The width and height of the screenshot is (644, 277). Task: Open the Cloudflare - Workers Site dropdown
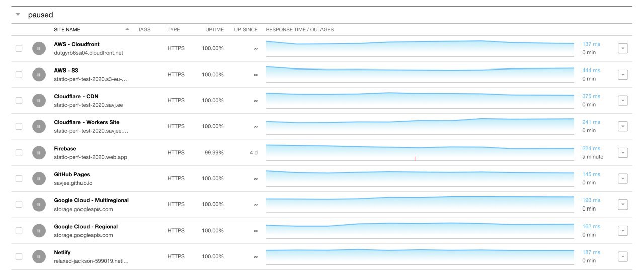622,126
